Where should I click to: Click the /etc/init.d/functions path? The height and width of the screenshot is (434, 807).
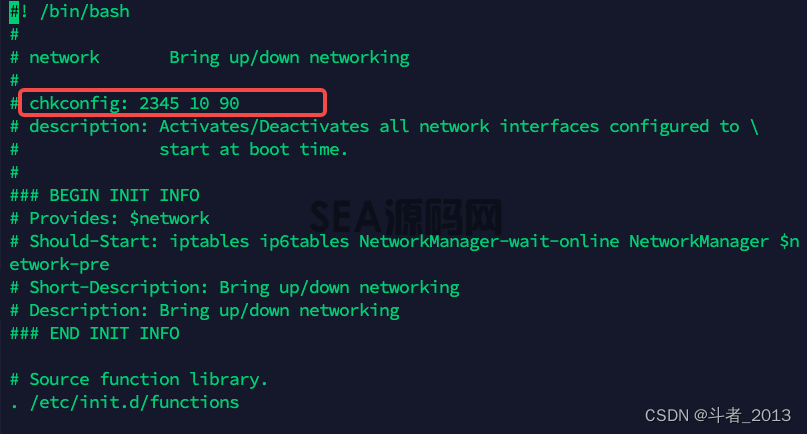[134, 403]
